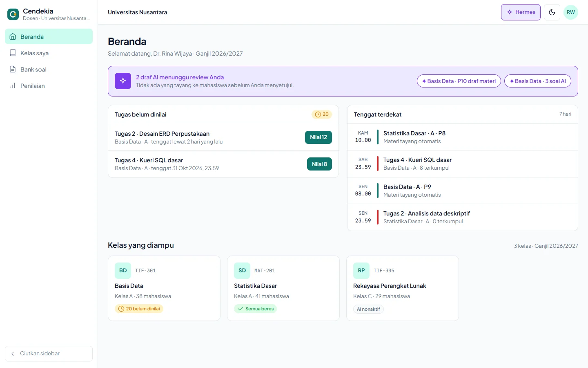
Task: Open the RP Rekayasa Perangkat Lunak icon
Action: 361,271
